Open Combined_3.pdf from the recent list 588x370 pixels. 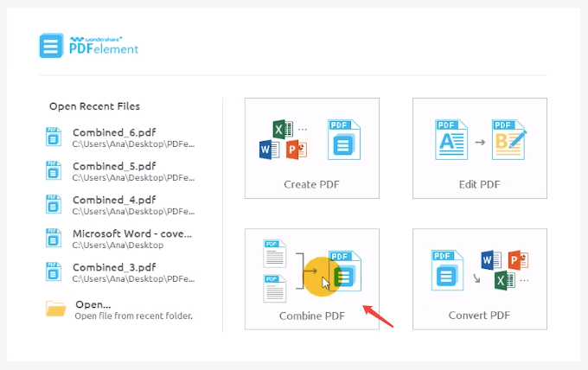point(114,267)
